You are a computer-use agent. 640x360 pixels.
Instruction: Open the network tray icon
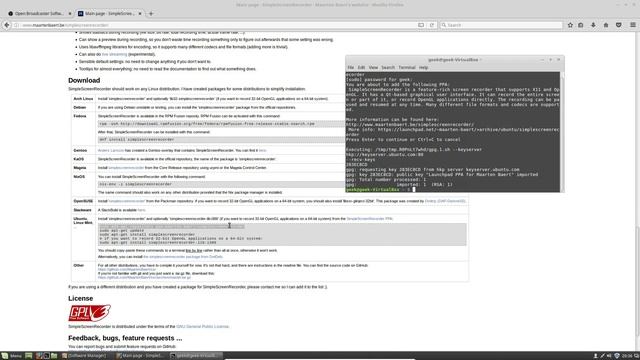coord(602,356)
